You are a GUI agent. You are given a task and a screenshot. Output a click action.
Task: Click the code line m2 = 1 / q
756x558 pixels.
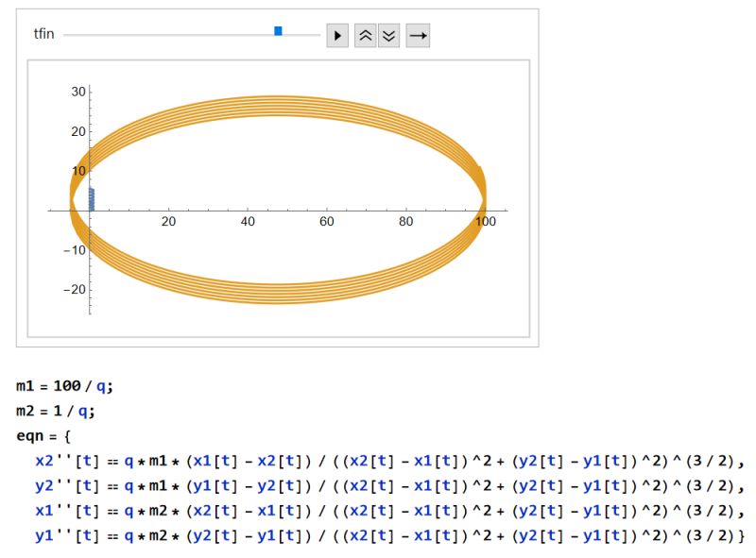tap(56, 411)
